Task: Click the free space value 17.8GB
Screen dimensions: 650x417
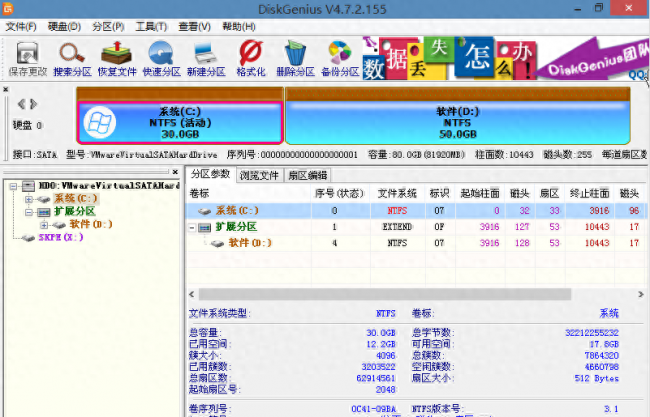Action: (604, 344)
